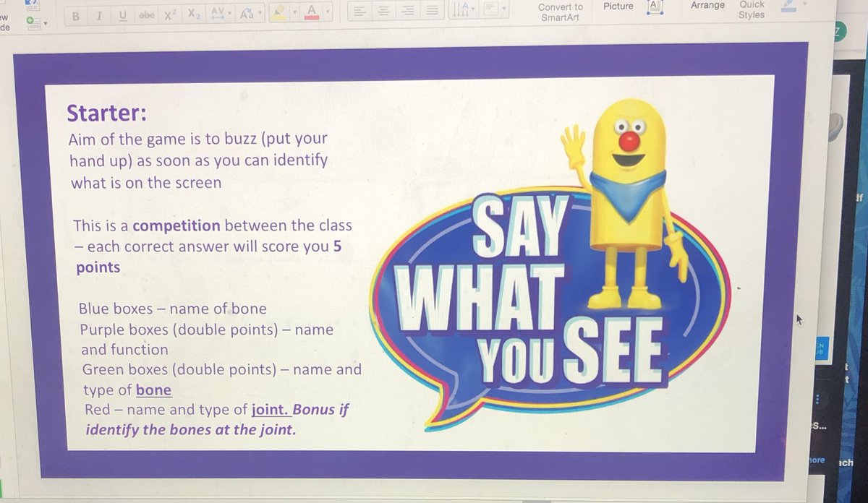
Task: Expand the font color dropdown arrow
Action: (327, 12)
